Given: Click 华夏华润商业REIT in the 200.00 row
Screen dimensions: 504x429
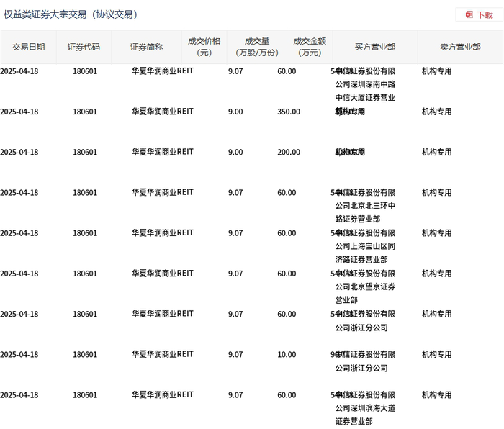Looking at the screenshot, I should point(163,152).
